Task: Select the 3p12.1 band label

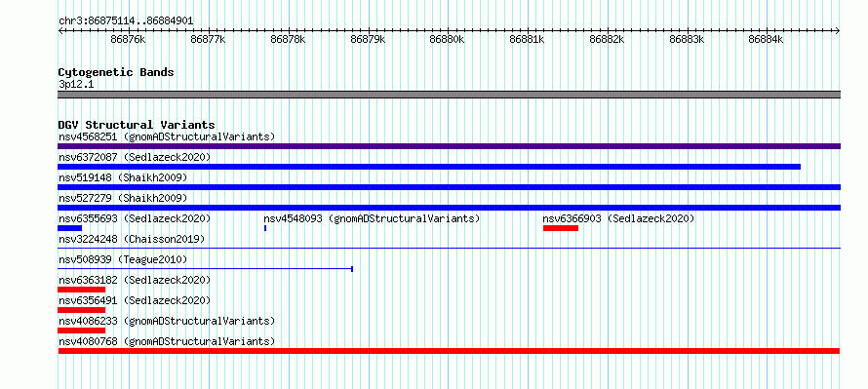Action: point(76,85)
